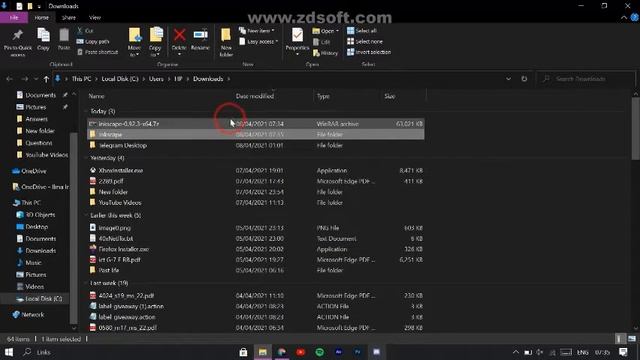Click Invert selection in ribbon

[369, 52]
